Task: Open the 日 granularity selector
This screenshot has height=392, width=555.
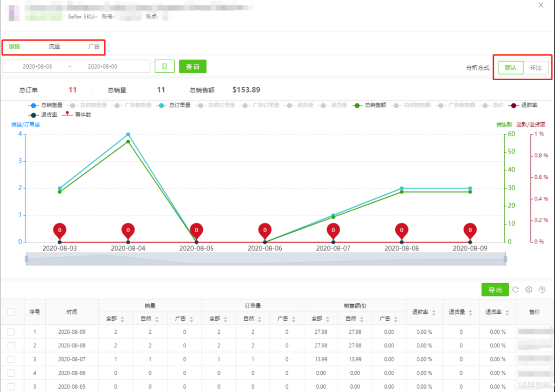Action: [x=164, y=67]
